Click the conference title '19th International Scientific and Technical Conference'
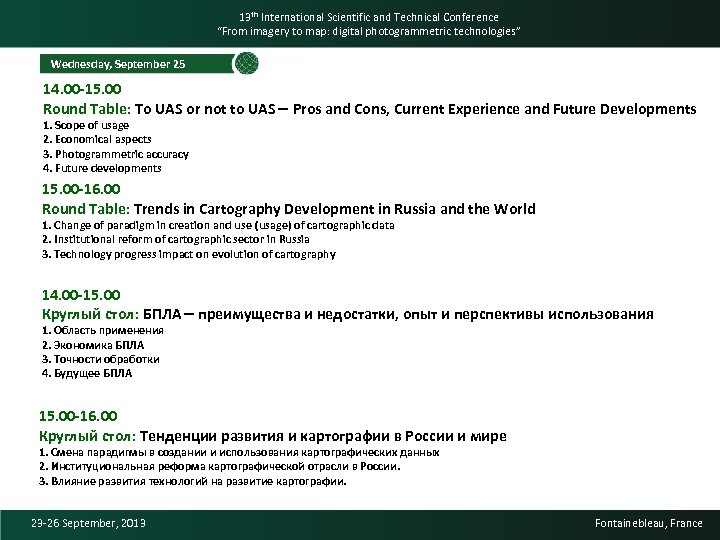720x540 pixels. (x=369, y=17)
